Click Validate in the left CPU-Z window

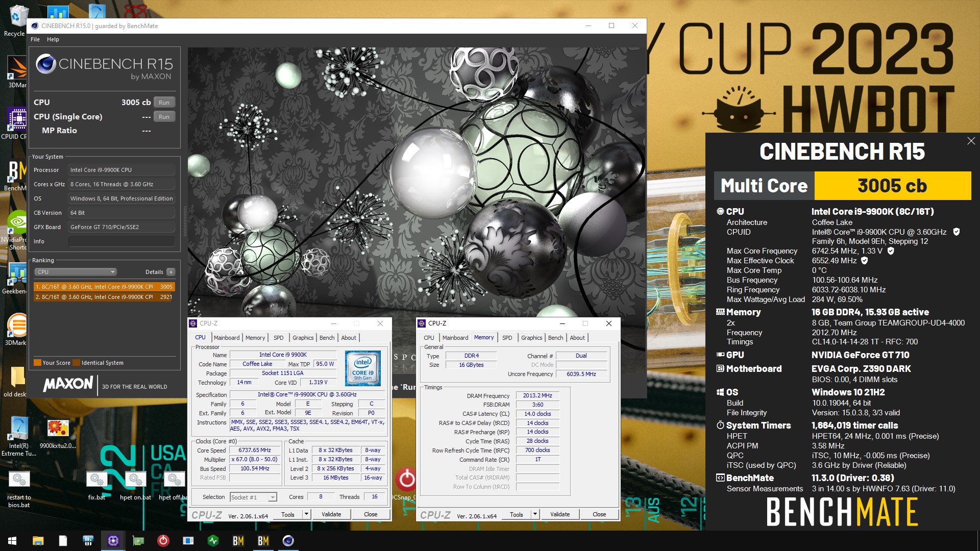click(331, 514)
